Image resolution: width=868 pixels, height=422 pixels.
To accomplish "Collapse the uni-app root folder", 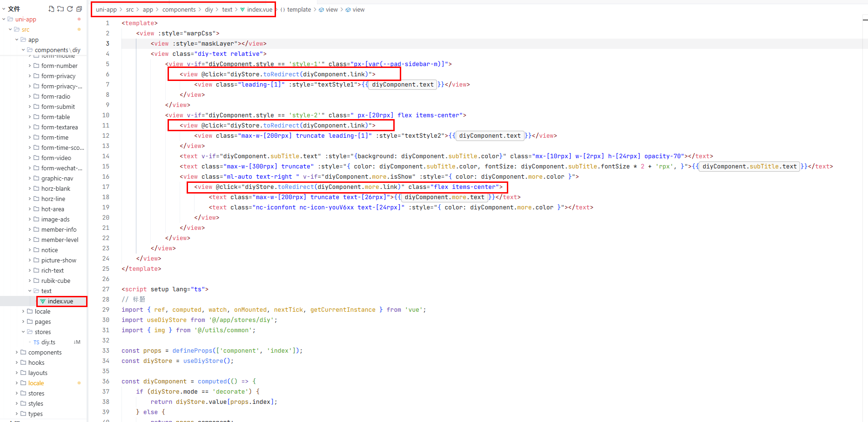I will point(4,19).
